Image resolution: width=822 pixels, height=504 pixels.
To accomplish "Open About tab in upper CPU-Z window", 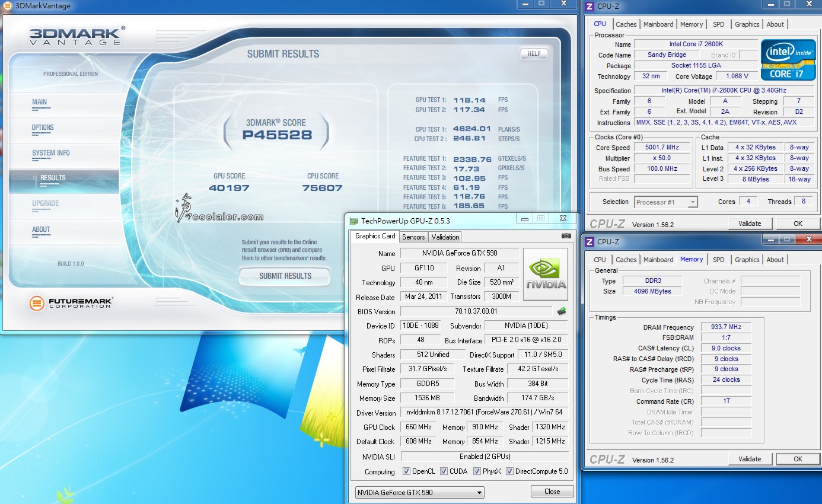I will (775, 24).
